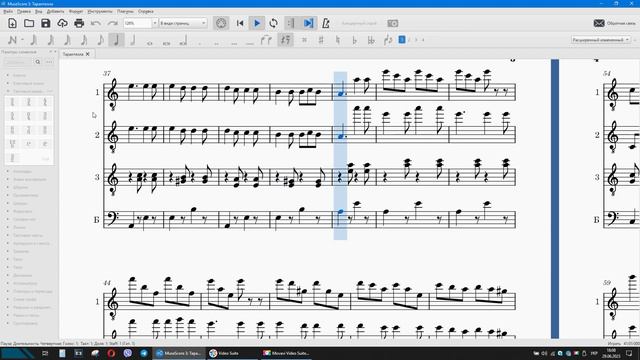Select the 32nd note duration
This screenshot has width=640, height=360.
click(x=67, y=40)
